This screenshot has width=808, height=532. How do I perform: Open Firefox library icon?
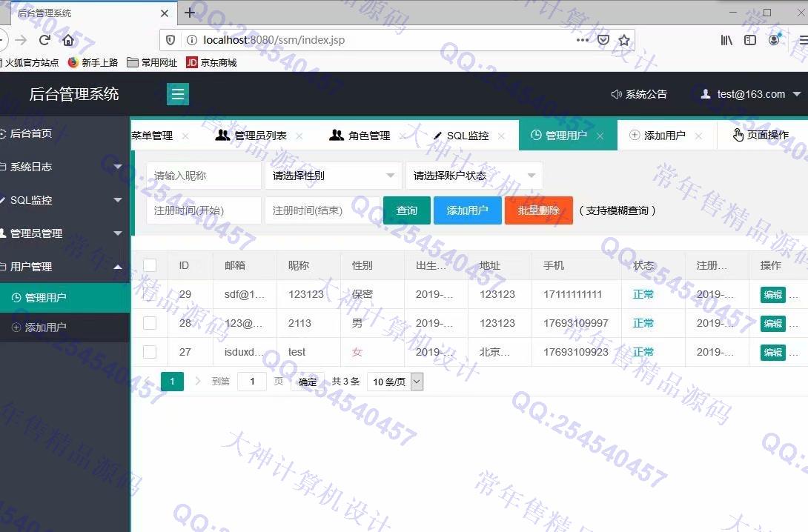tap(726, 40)
